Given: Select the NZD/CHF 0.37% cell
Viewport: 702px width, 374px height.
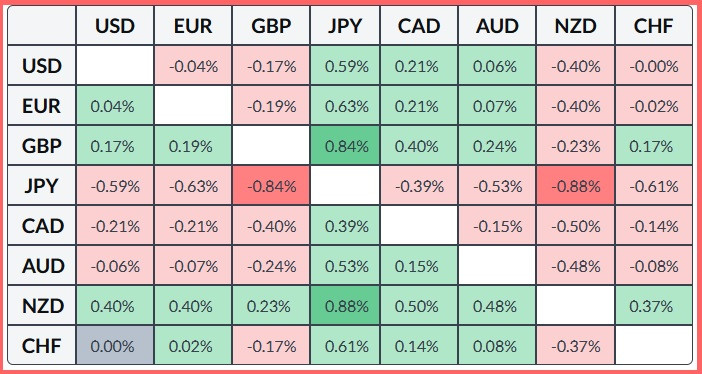Looking at the screenshot, I should tap(654, 306).
